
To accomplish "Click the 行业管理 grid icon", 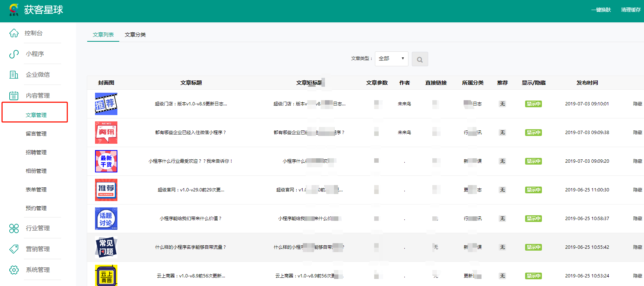I will 14,228.
